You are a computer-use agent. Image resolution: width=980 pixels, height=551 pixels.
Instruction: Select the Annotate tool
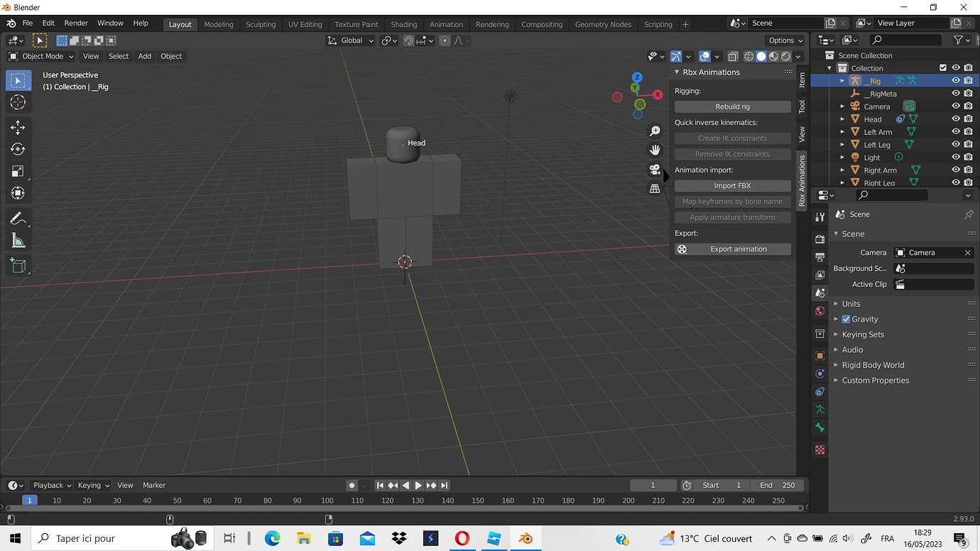click(x=18, y=218)
